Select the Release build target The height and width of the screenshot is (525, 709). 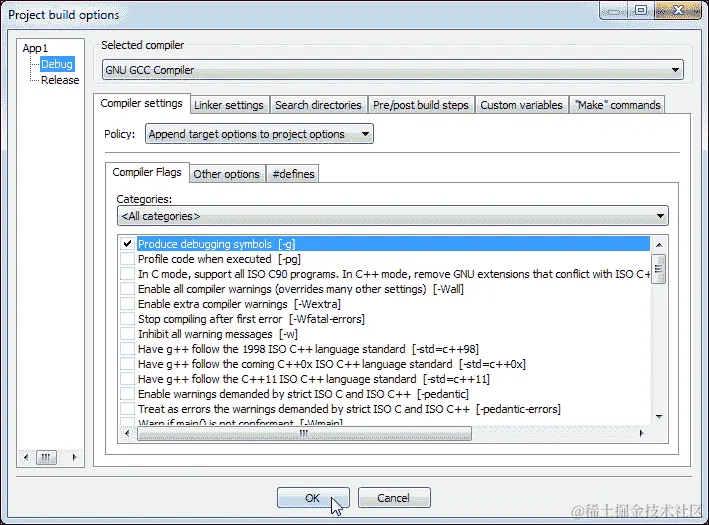pos(60,80)
